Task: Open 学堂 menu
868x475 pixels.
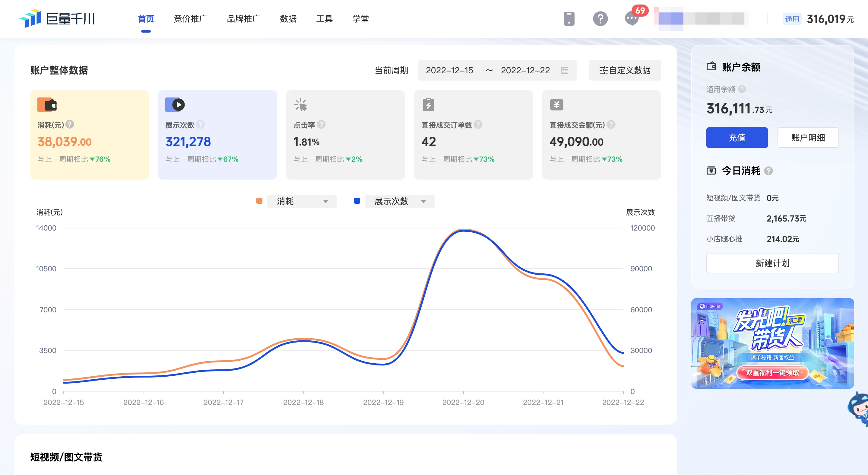Action: pyautogui.click(x=360, y=19)
